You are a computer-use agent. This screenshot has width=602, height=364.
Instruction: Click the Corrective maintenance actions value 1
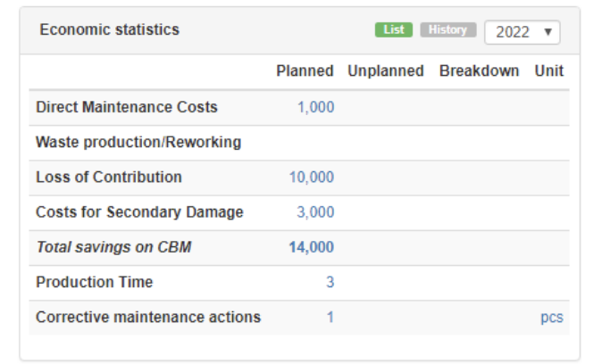pos(330,317)
